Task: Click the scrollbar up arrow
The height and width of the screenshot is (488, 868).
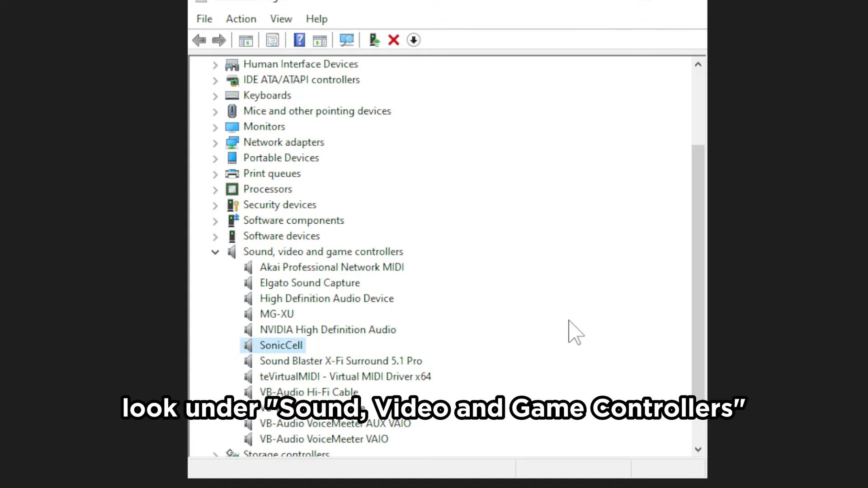Action: (698, 65)
